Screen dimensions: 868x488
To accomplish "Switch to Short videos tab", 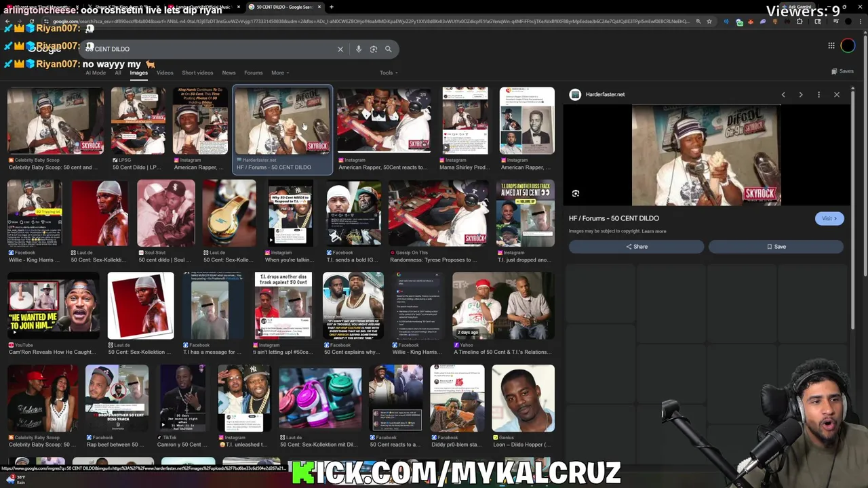I will point(197,73).
